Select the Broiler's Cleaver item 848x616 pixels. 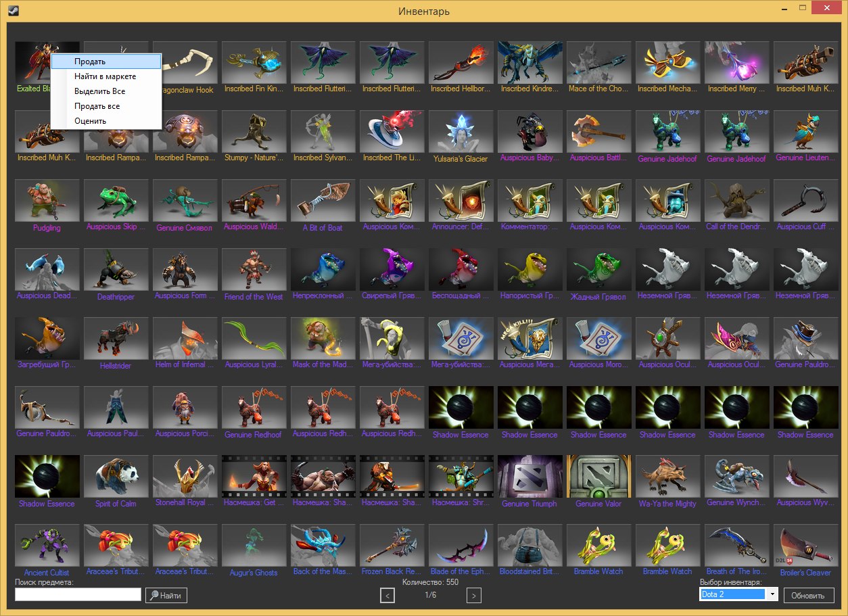(x=806, y=546)
